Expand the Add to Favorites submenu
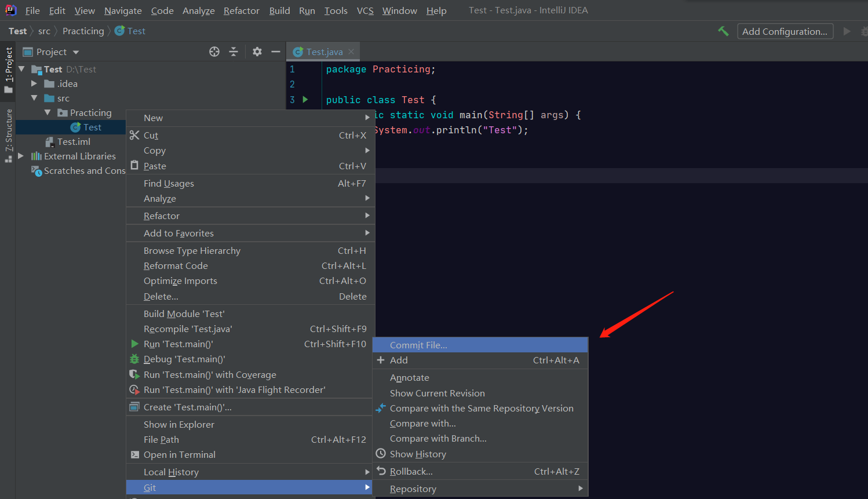 250,233
